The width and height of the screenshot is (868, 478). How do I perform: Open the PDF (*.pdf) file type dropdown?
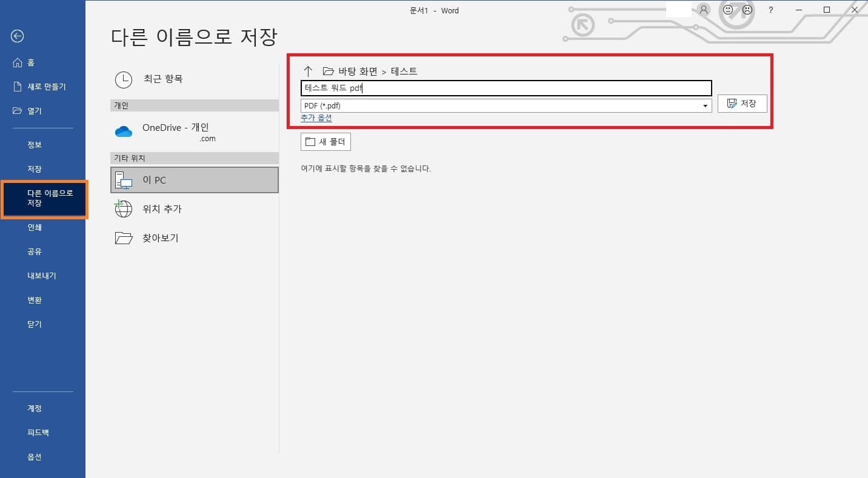click(x=704, y=105)
